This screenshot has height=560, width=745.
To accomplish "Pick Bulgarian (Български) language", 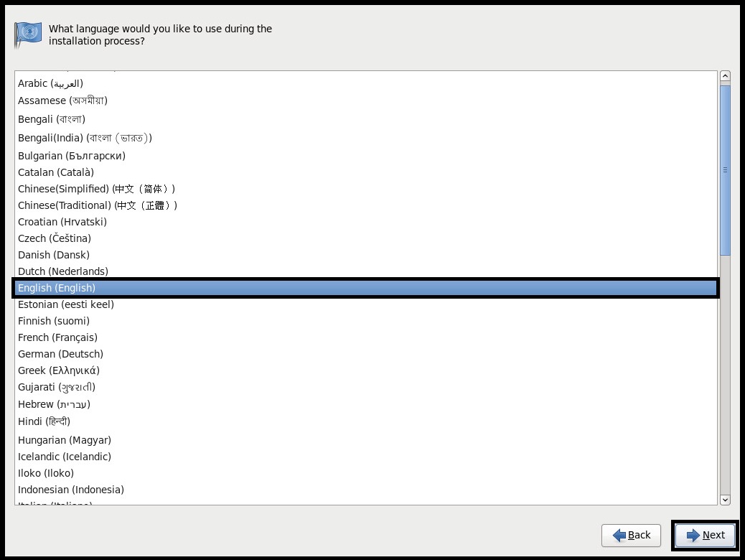I will pos(72,156).
